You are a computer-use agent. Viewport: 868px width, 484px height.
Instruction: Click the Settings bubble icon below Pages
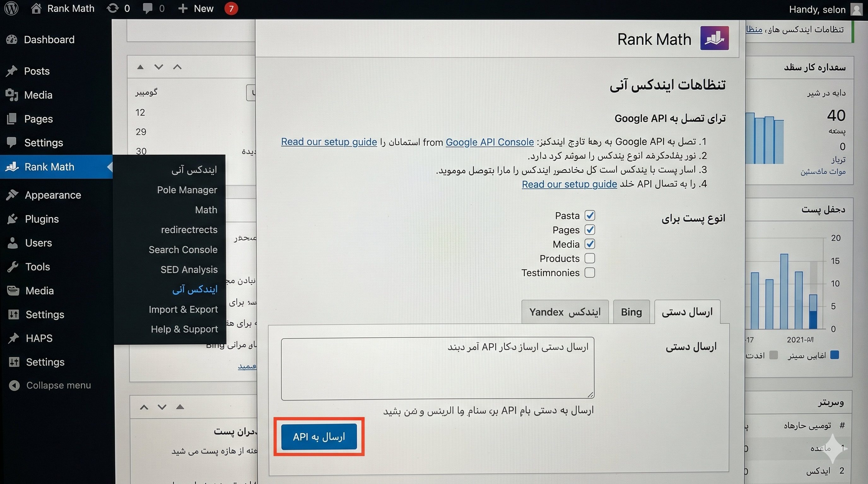click(x=12, y=142)
